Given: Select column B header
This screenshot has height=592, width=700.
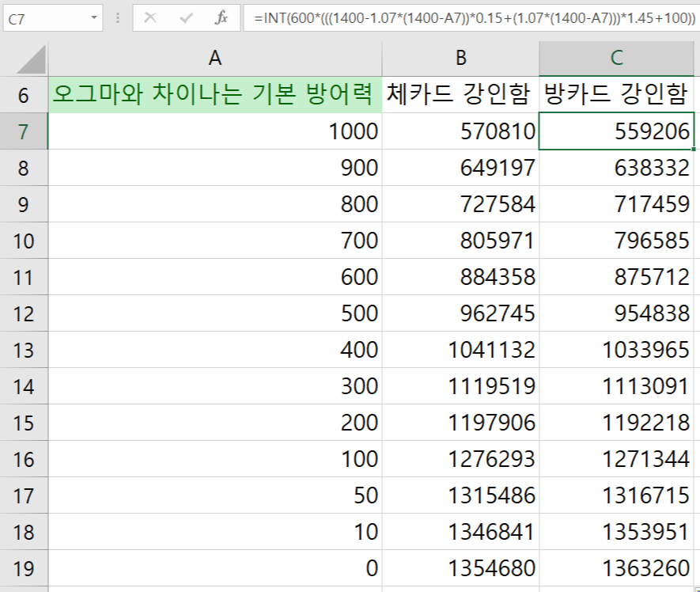Looking at the screenshot, I should pos(460,58).
